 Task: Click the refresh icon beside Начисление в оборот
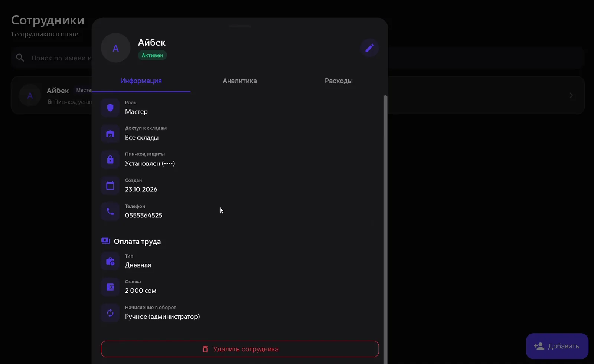click(x=110, y=313)
